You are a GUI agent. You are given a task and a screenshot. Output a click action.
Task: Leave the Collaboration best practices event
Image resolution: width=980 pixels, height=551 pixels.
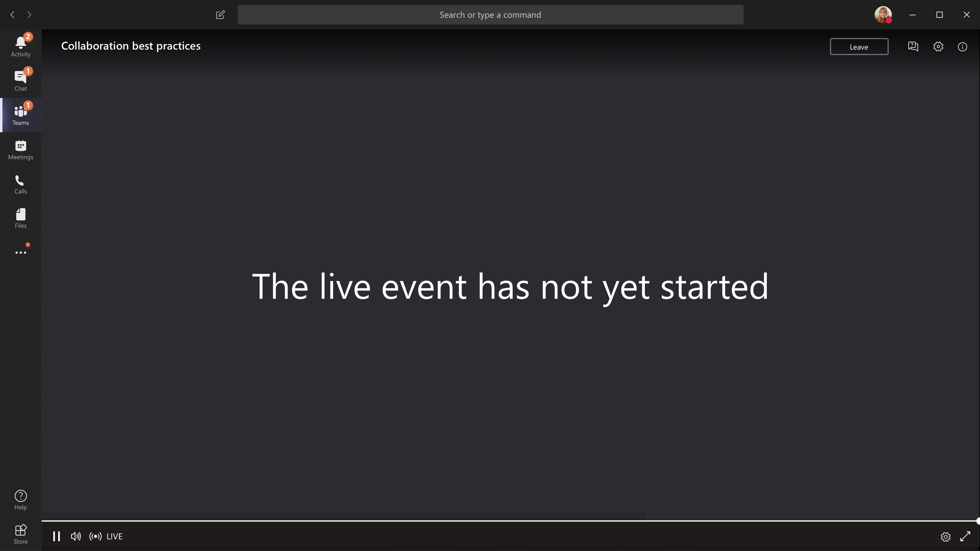click(x=859, y=47)
